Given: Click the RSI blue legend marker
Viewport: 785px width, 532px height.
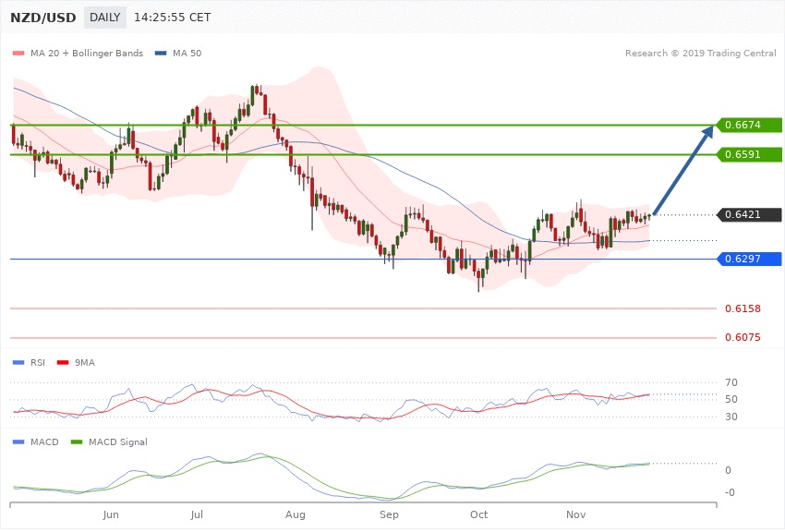Looking at the screenshot, I should click(x=18, y=363).
